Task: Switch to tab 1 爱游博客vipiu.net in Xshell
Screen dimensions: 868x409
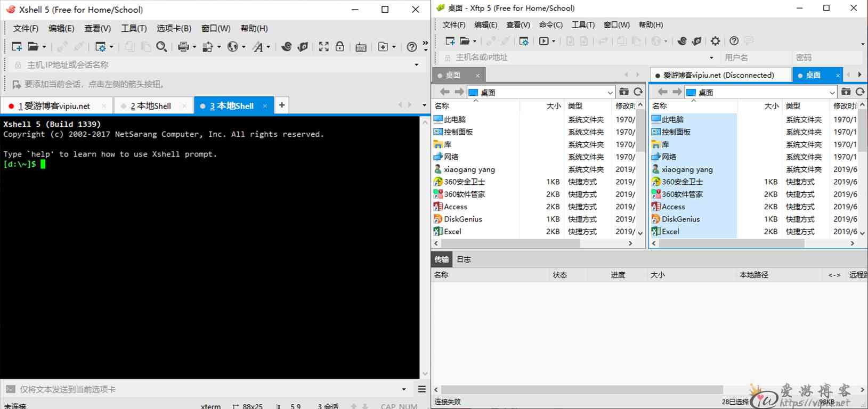Action: (x=56, y=106)
